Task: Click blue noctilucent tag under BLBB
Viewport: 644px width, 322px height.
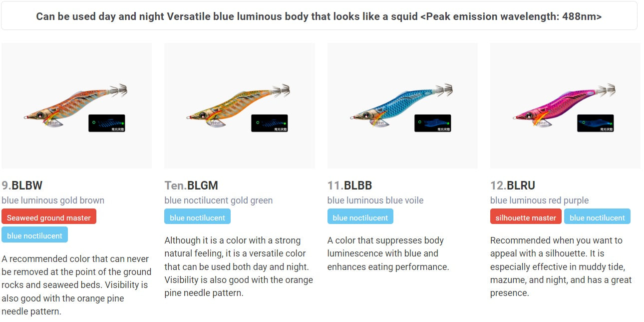Action: (360, 217)
